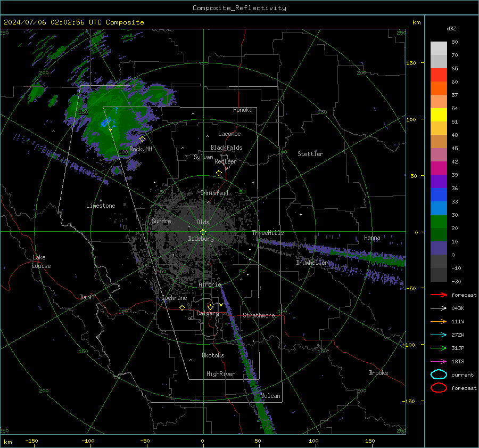The image size is (479, 448).
Task: Click the light gray 80–70 dBZ swatch
Action: coord(439,48)
